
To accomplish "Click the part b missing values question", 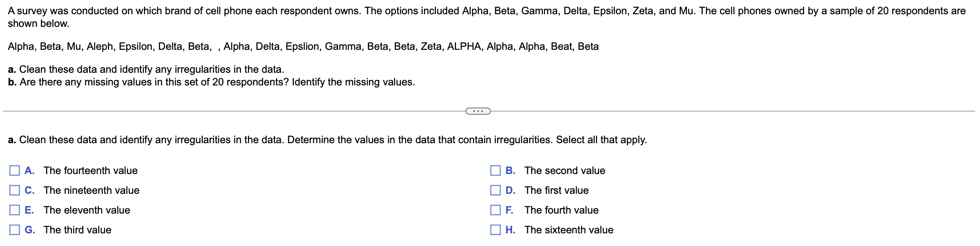I will [212, 82].
